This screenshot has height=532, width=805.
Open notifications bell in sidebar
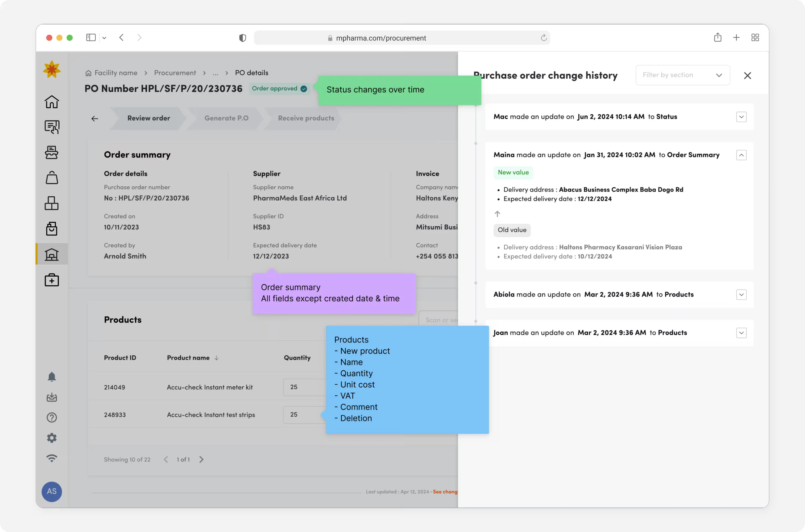pyautogui.click(x=52, y=377)
